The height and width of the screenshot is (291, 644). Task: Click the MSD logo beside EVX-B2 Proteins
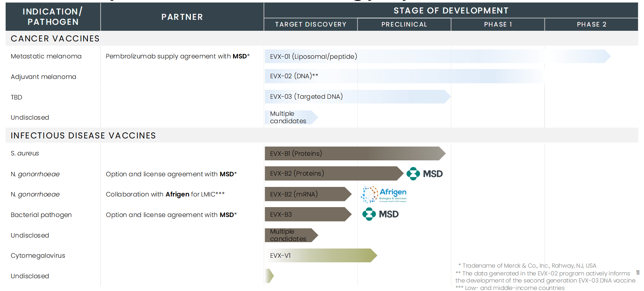(x=424, y=174)
